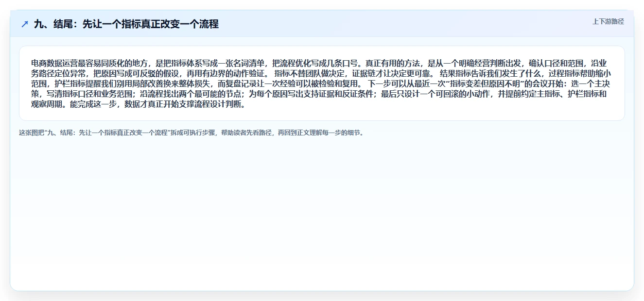This screenshot has height=301, width=644.
Task: Click the paragraph starting 电商数据运营最容易同质化
Action: [x=322, y=84]
